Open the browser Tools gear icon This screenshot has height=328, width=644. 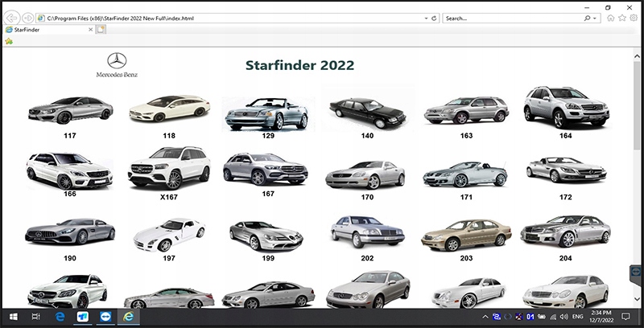[634, 18]
